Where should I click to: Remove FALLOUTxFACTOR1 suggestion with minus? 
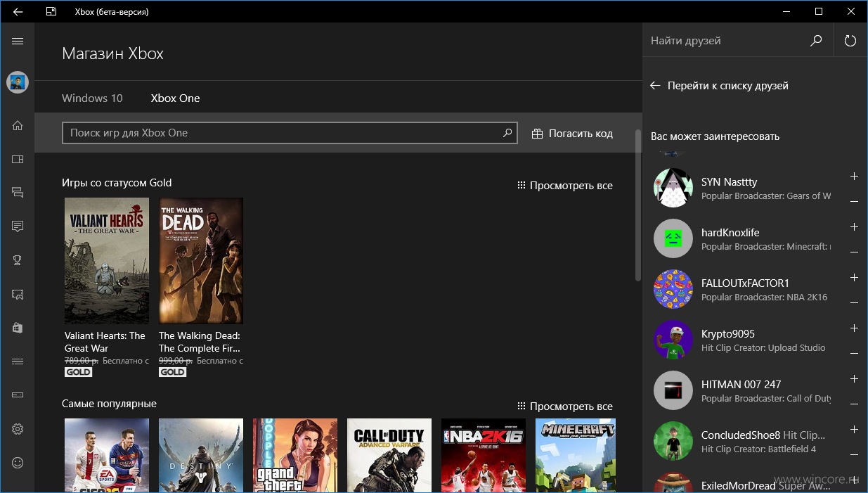(x=854, y=302)
